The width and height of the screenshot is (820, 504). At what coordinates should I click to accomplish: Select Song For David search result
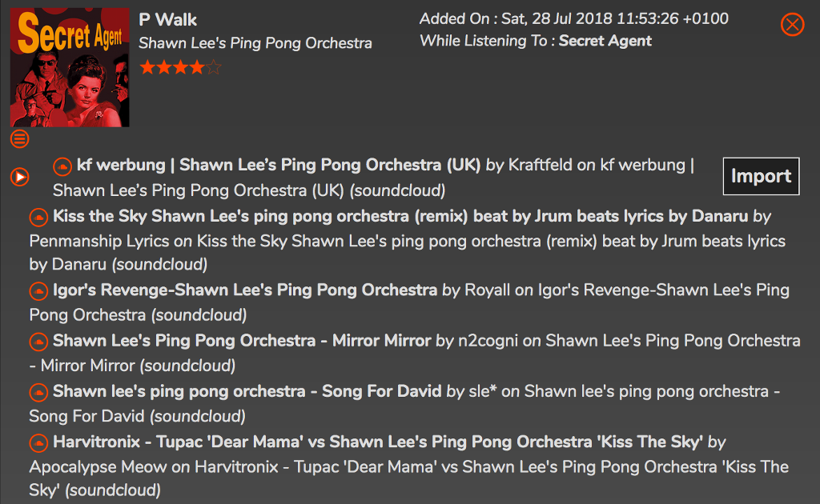247,391
